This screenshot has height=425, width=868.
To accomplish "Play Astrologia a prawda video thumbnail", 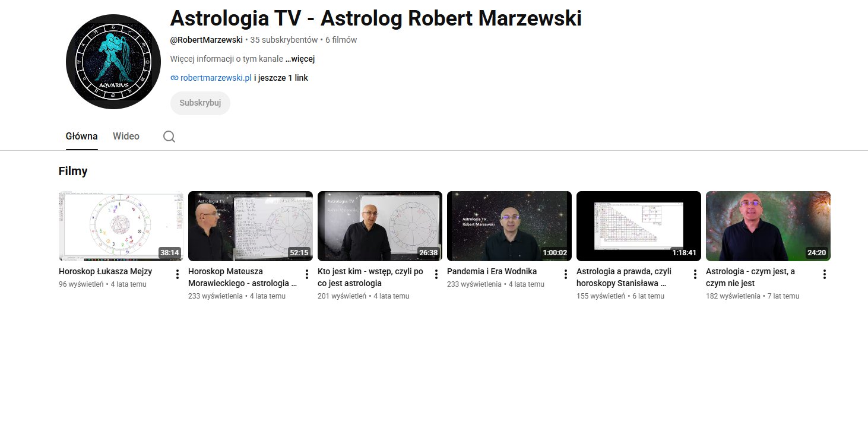I will 639,226.
